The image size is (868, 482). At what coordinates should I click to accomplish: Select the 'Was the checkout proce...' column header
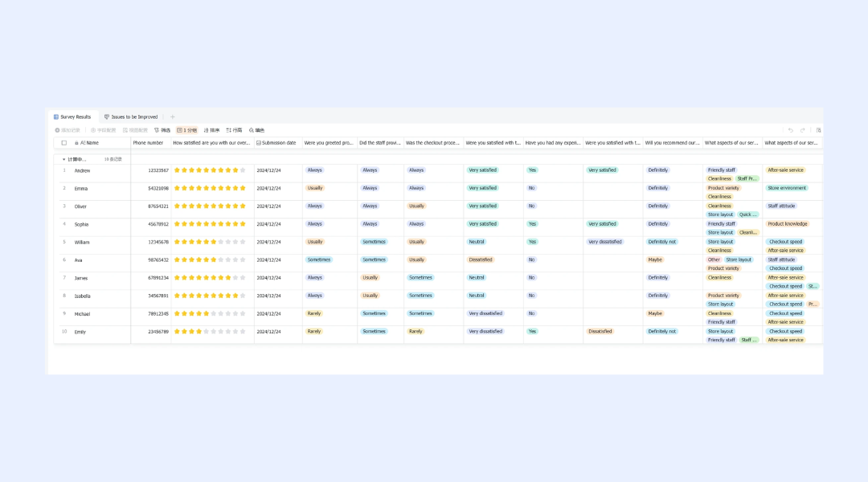point(432,143)
